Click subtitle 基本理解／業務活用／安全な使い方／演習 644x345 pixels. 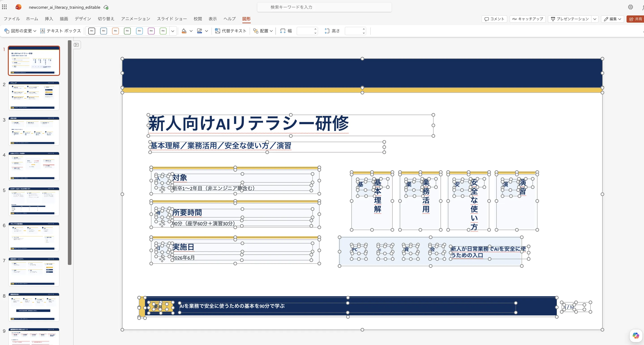(x=221, y=146)
